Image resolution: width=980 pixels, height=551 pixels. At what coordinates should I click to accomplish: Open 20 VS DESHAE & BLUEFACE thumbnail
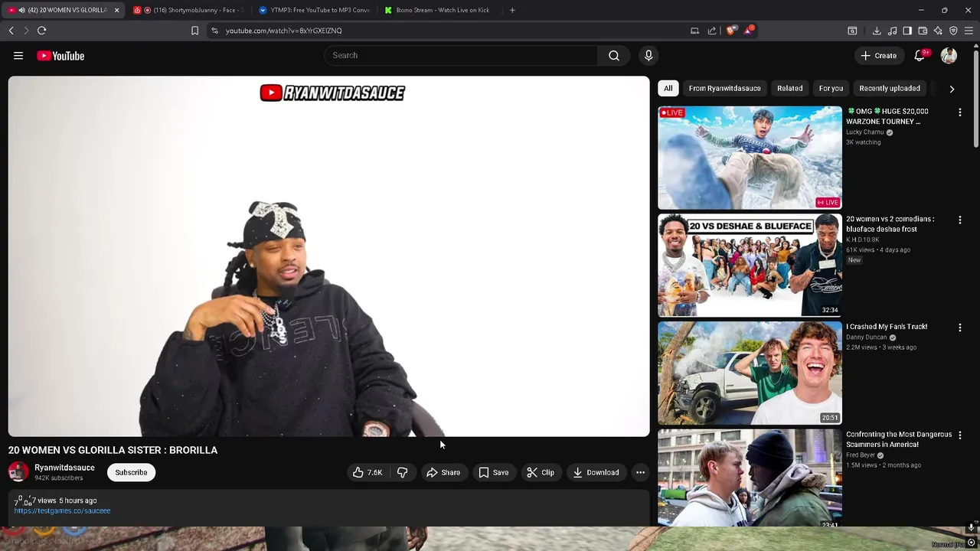tap(750, 266)
